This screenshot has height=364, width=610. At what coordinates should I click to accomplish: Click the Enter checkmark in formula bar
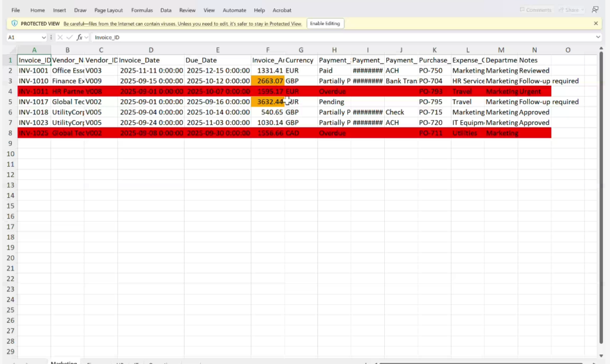pyautogui.click(x=70, y=37)
